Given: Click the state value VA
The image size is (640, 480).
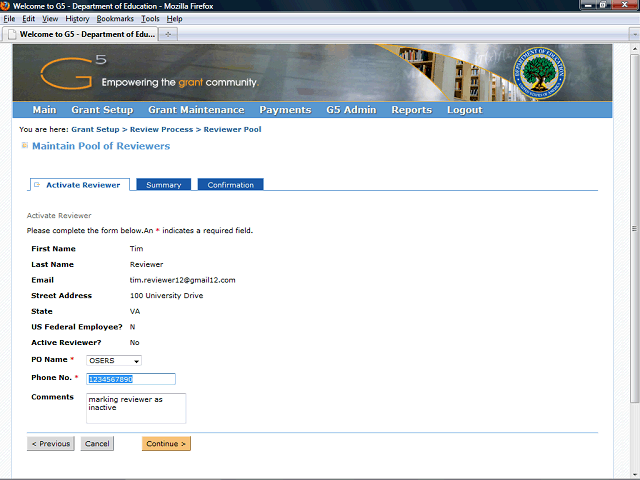Looking at the screenshot, I should 135,311.
